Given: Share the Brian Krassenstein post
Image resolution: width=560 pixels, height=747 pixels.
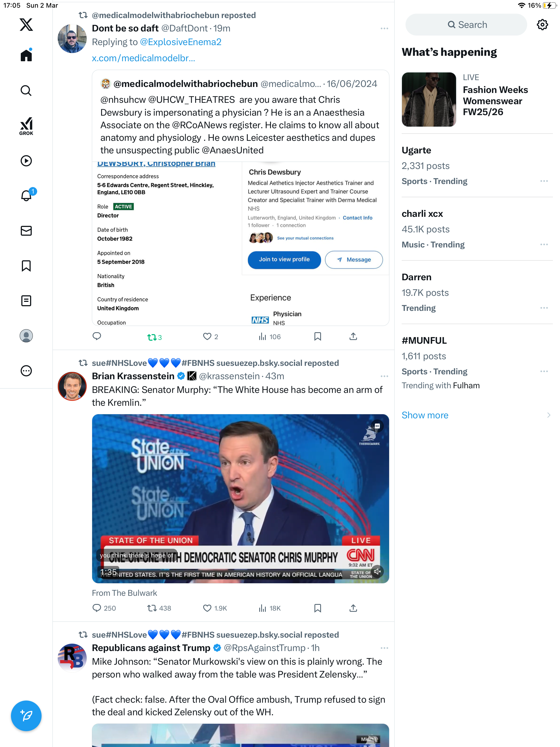Looking at the screenshot, I should coord(353,608).
